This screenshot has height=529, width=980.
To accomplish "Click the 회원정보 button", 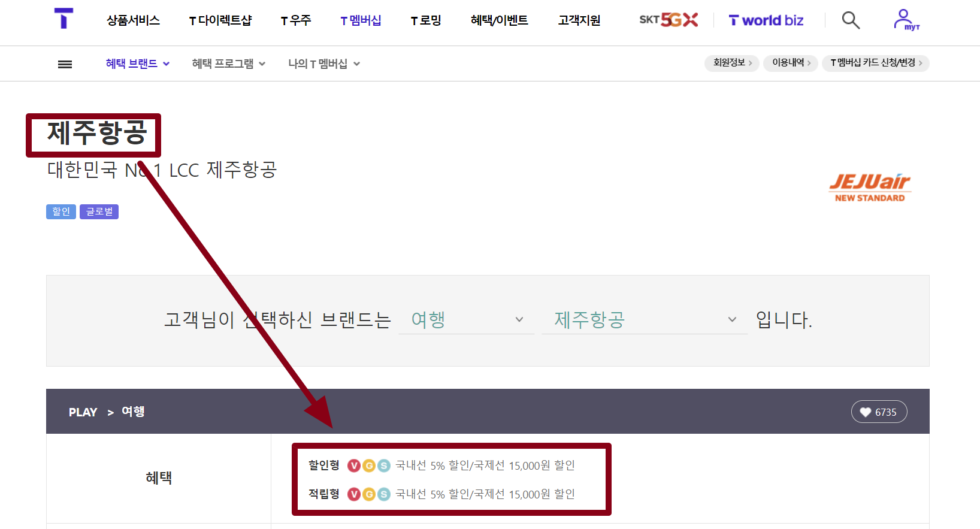I will pos(732,63).
